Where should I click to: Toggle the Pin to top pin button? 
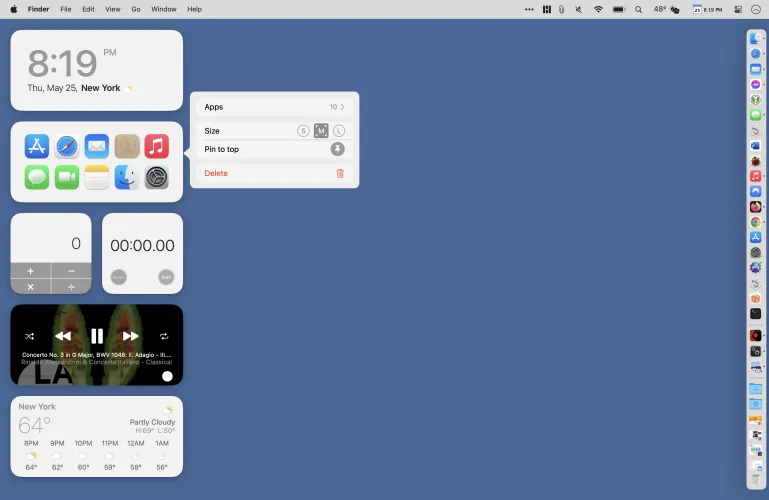pyautogui.click(x=338, y=149)
